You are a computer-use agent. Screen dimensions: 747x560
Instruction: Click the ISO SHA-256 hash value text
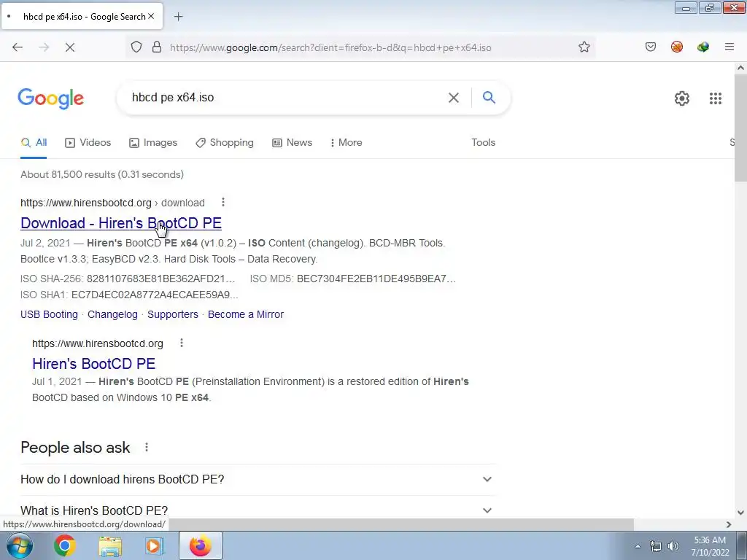(x=161, y=279)
